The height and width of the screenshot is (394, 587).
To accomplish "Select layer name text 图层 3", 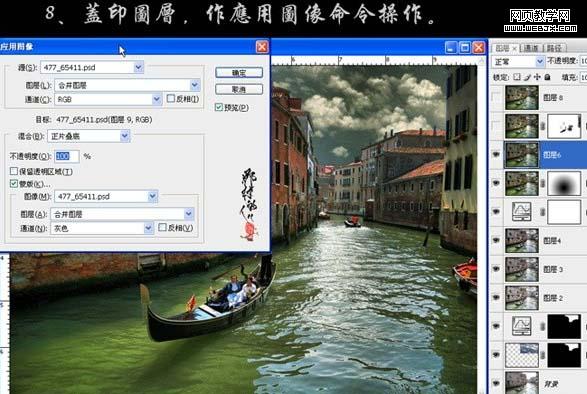I will point(553,269).
